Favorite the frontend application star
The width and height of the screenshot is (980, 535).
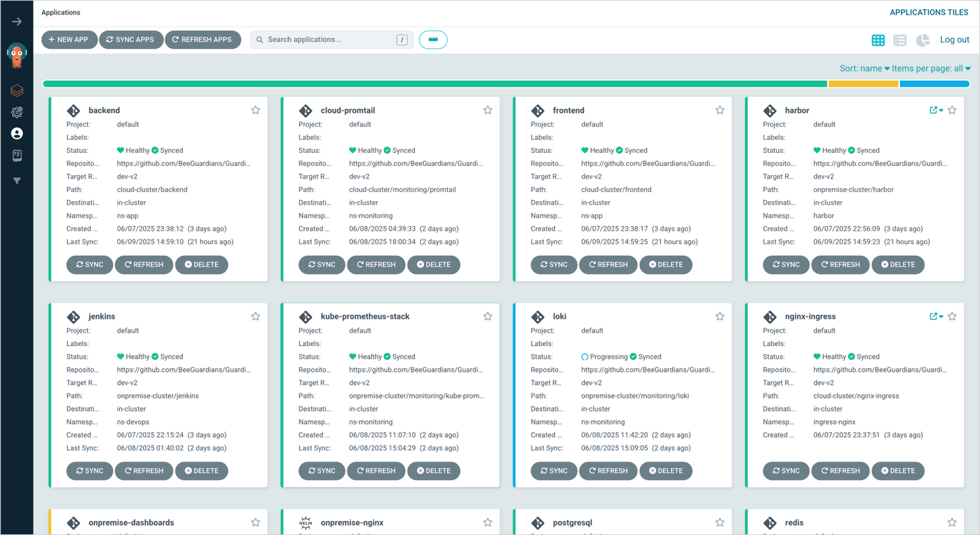[720, 110]
